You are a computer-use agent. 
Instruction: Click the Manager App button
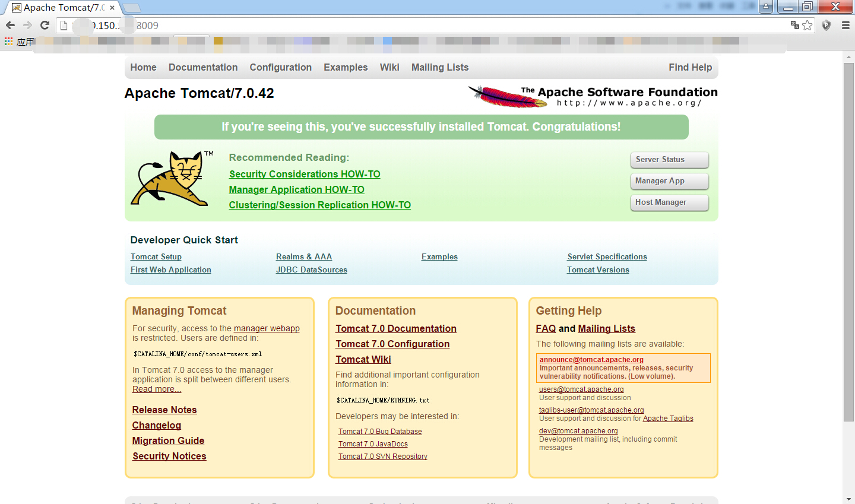(669, 181)
